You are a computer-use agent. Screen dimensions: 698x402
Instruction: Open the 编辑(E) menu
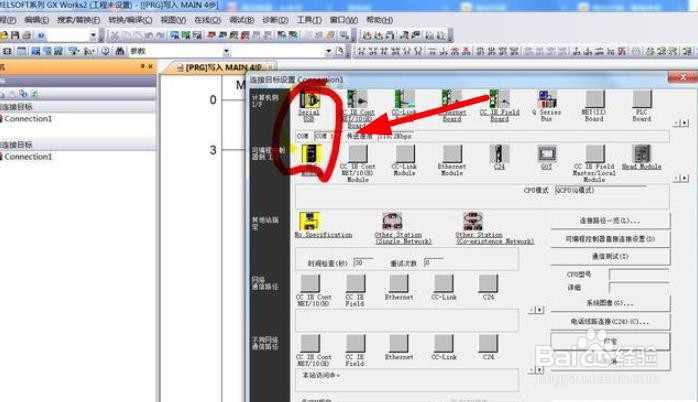37,20
